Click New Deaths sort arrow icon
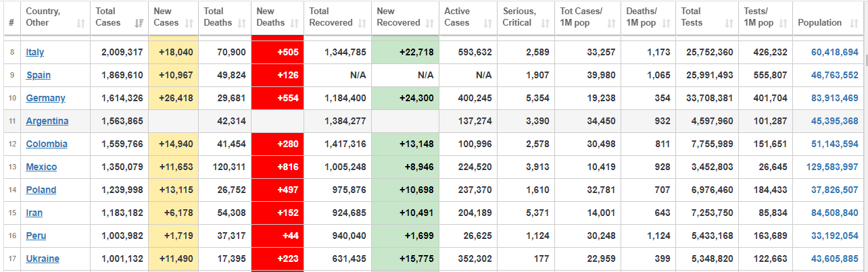Viewport: 868px width, 272px height. [295, 24]
